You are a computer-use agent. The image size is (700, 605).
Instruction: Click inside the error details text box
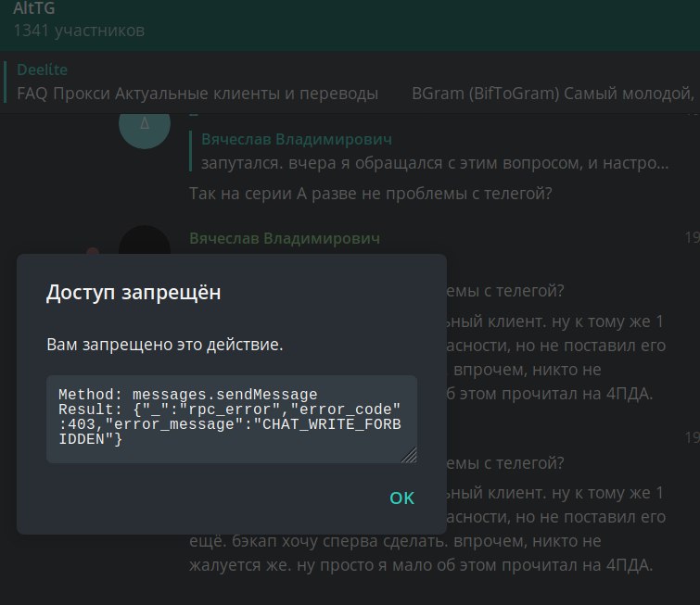tap(232, 419)
